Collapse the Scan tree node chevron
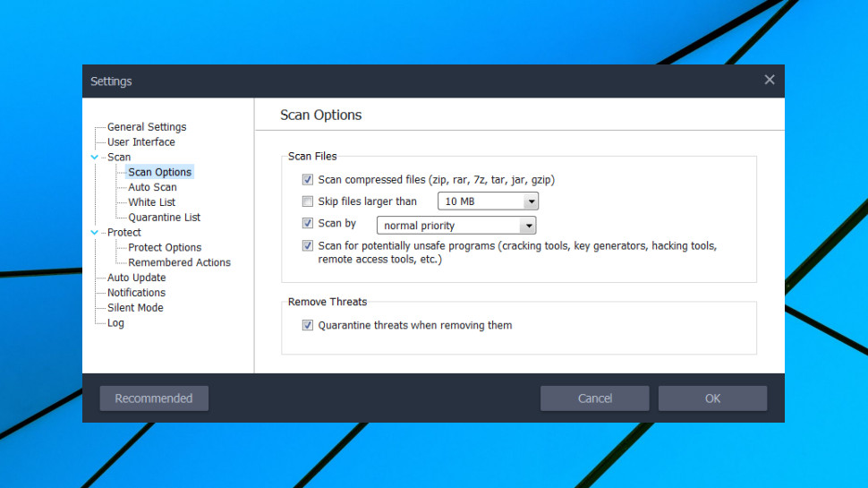This screenshot has height=488, width=868. tap(95, 158)
